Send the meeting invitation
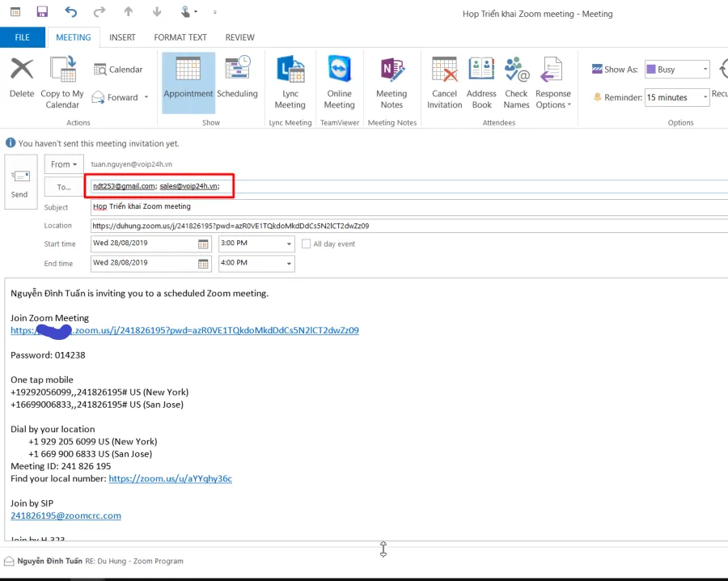Viewport: 728px width, 581px height. [x=19, y=182]
